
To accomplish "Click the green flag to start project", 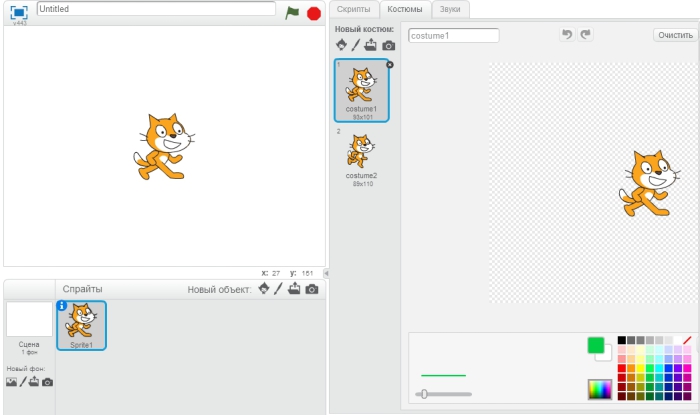I will (292, 13).
